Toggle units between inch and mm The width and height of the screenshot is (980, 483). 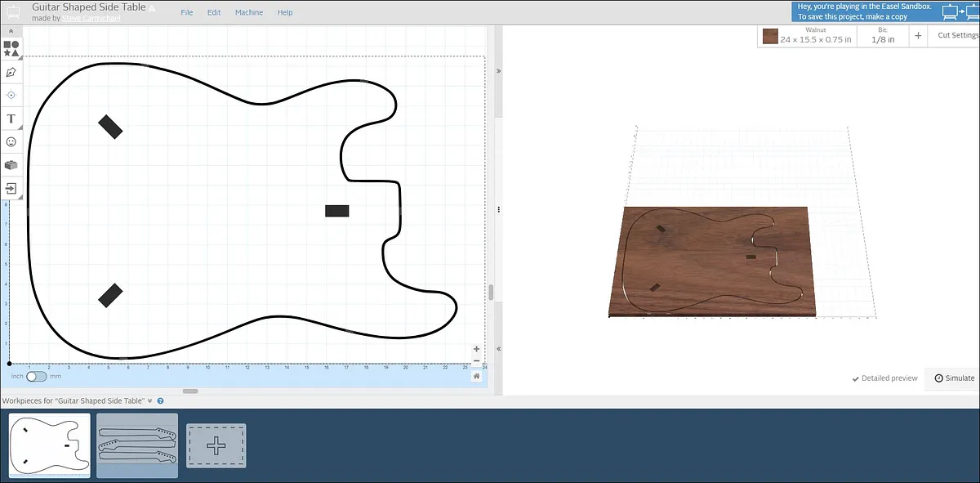(x=36, y=377)
